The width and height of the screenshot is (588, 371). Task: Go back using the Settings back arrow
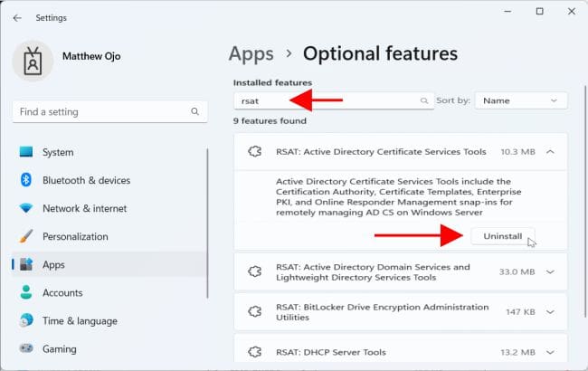tap(17, 18)
